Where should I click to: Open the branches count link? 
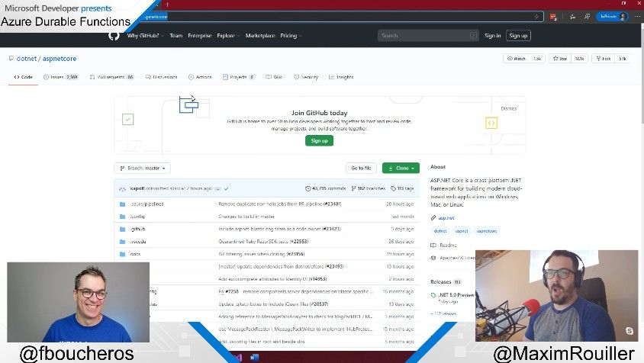pyautogui.click(x=369, y=188)
